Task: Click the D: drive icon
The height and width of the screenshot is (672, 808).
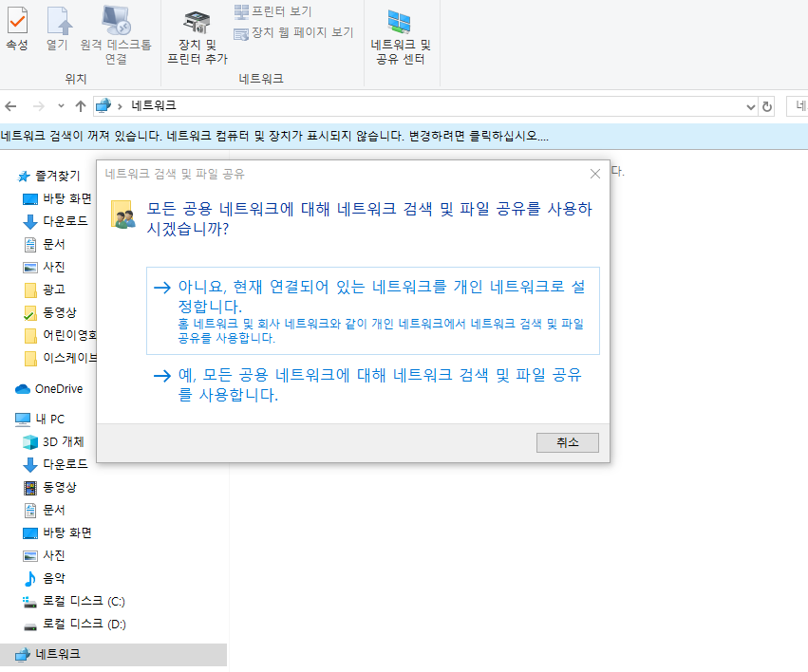Action: point(30,626)
